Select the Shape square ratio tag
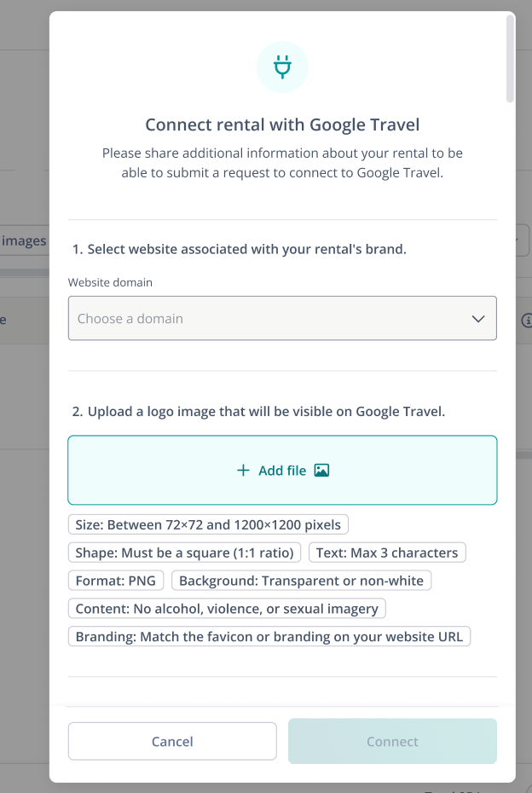The width and height of the screenshot is (532, 793). (184, 553)
